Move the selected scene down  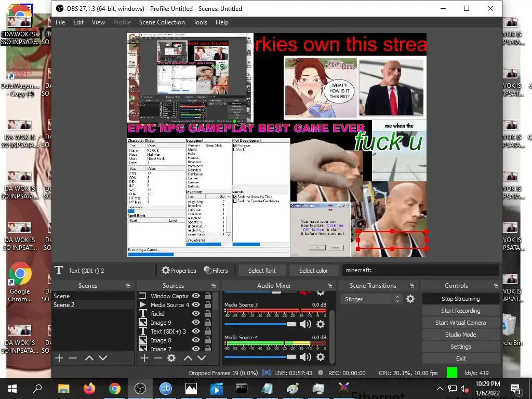pyautogui.click(x=103, y=358)
